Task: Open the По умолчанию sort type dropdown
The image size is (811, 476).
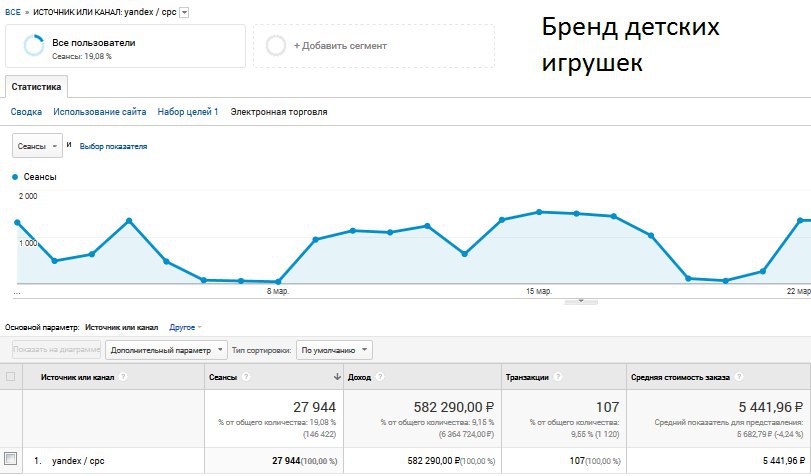Action: click(334, 350)
